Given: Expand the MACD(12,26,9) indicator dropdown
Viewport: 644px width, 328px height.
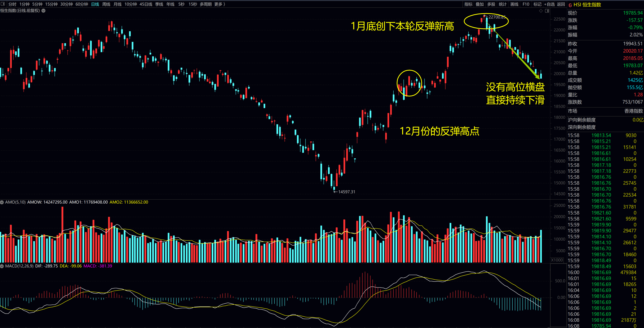Looking at the screenshot, I should 2,266.
